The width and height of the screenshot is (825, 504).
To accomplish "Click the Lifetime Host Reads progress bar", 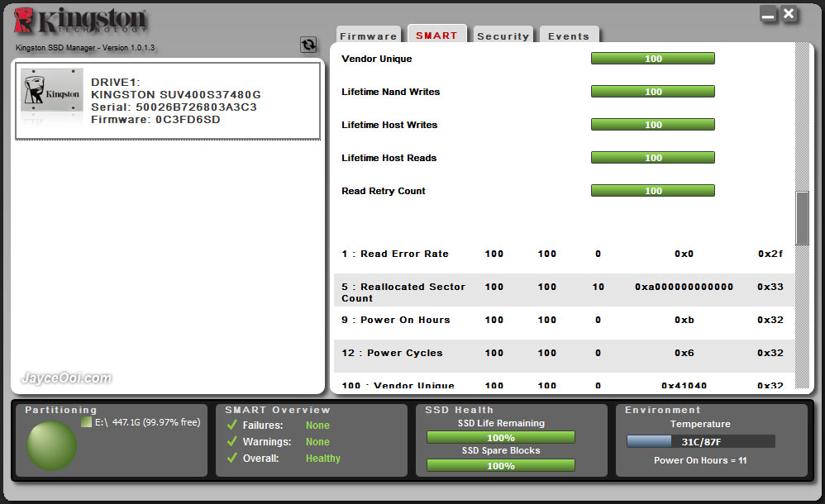I will (x=653, y=158).
